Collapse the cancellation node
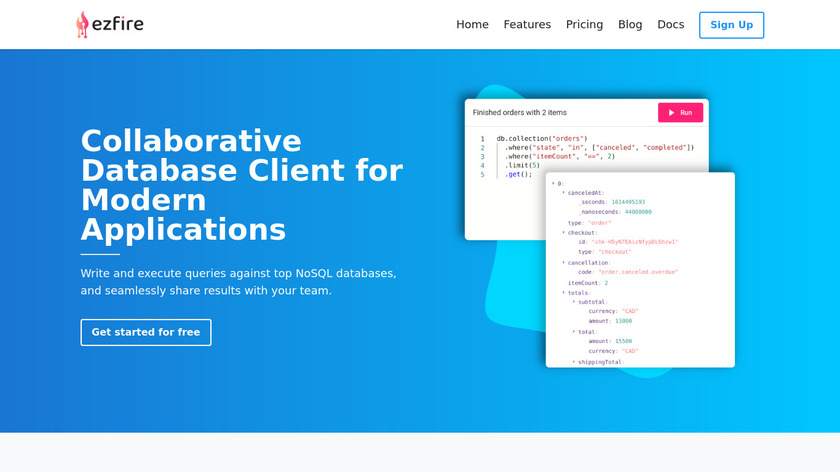This screenshot has width=840, height=472. 564,263
